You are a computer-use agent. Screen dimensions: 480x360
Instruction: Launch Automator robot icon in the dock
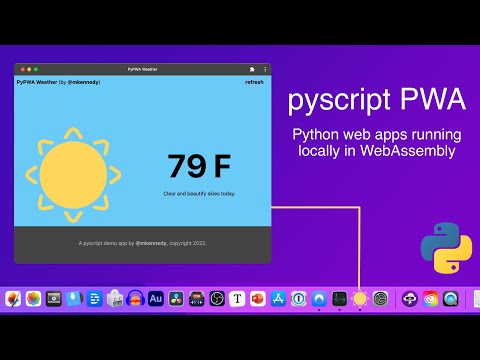[115, 298]
